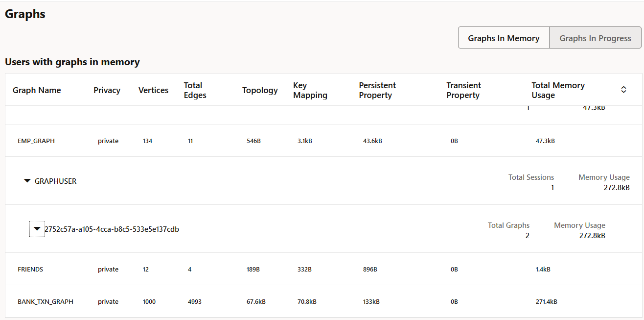
Task: Click the Key Mapping column header
Action: [310, 90]
